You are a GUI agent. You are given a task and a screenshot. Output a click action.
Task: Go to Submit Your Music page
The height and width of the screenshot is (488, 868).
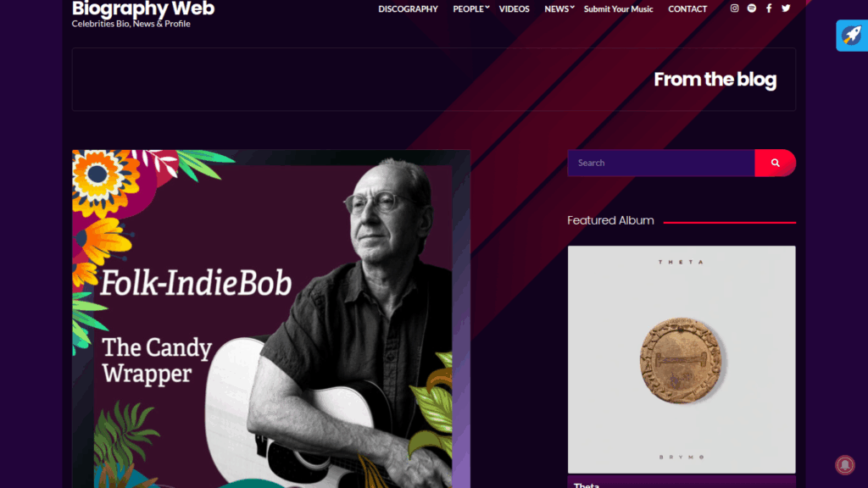pyautogui.click(x=618, y=8)
